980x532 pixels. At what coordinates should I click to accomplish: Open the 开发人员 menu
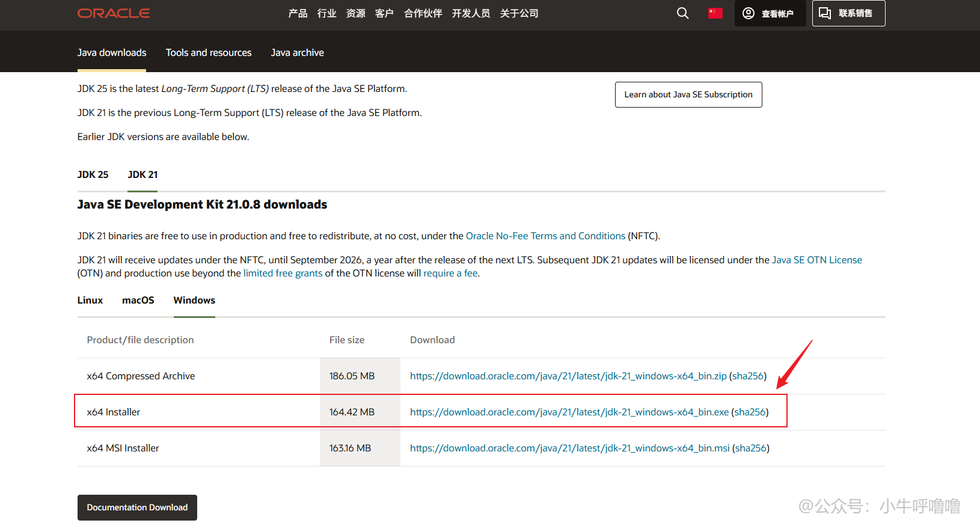471,13
